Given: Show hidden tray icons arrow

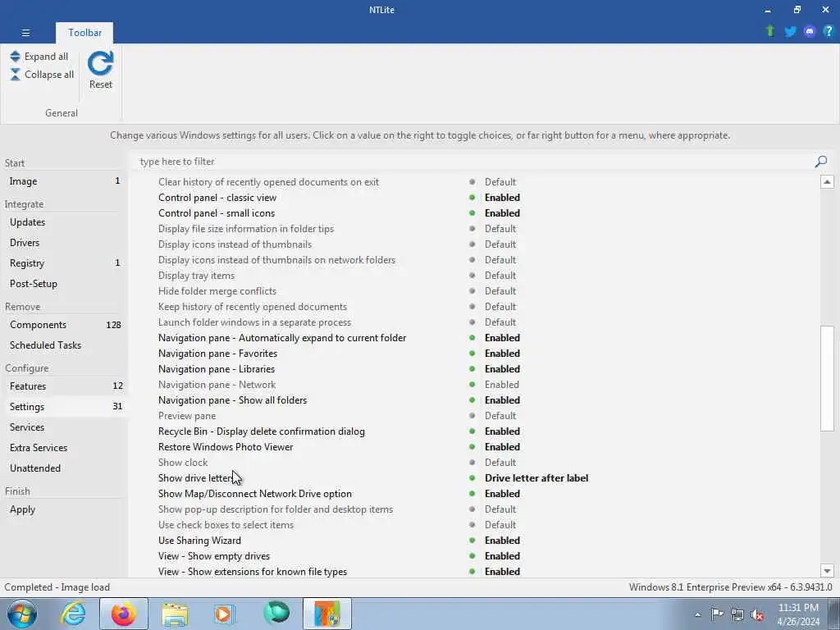Looking at the screenshot, I should [697, 615].
